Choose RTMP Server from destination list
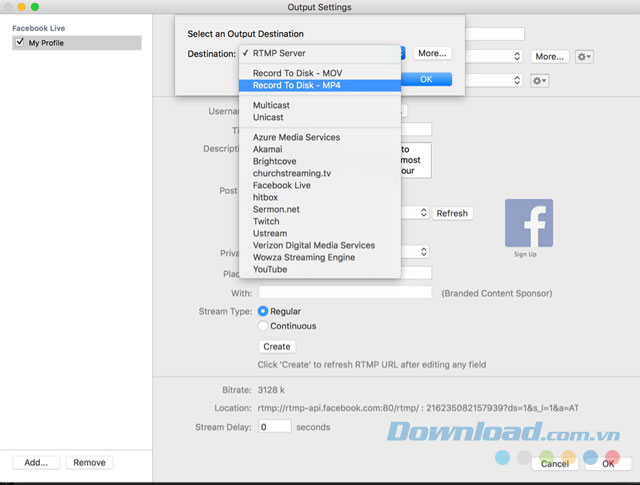The height and width of the screenshot is (485, 640). coord(320,53)
